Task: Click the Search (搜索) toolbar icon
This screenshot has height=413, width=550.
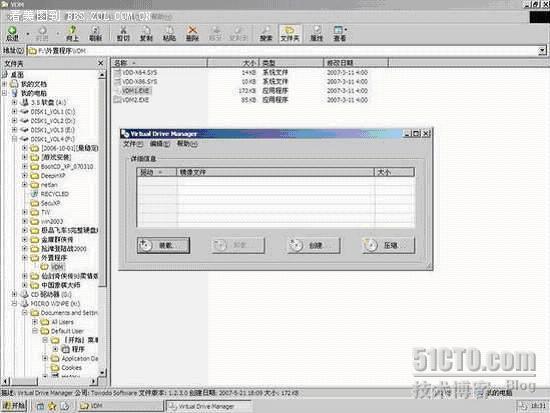Action: 266,33
